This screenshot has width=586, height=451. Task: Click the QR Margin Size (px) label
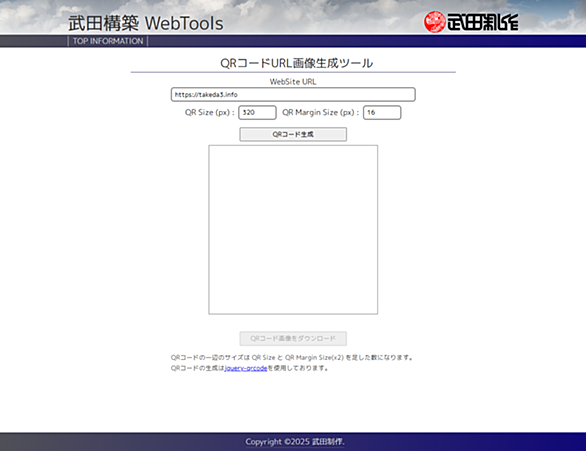coord(321,112)
